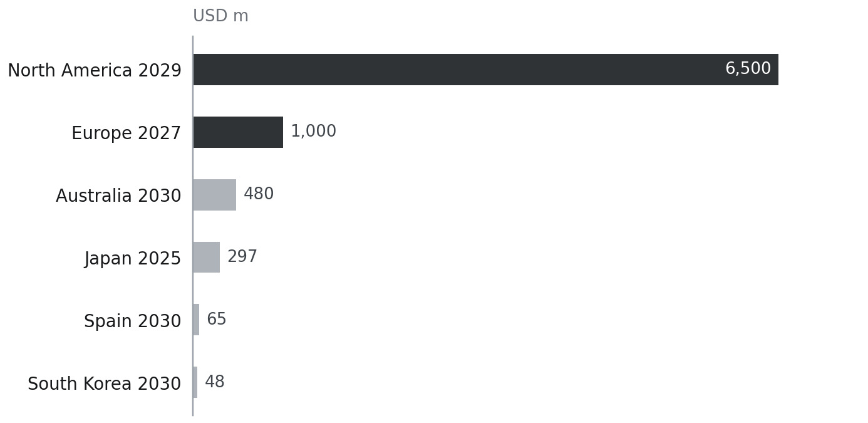Click the 1,000 data label

point(313,132)
